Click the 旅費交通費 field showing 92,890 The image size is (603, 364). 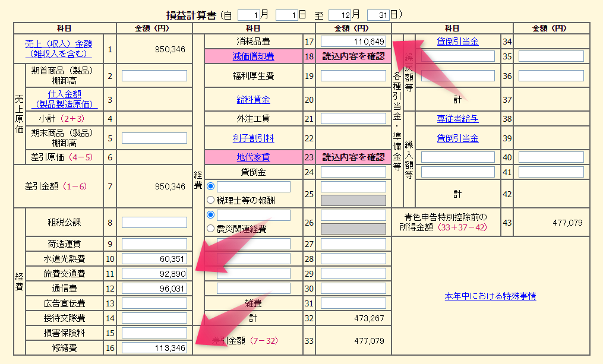tap(154, 274)
